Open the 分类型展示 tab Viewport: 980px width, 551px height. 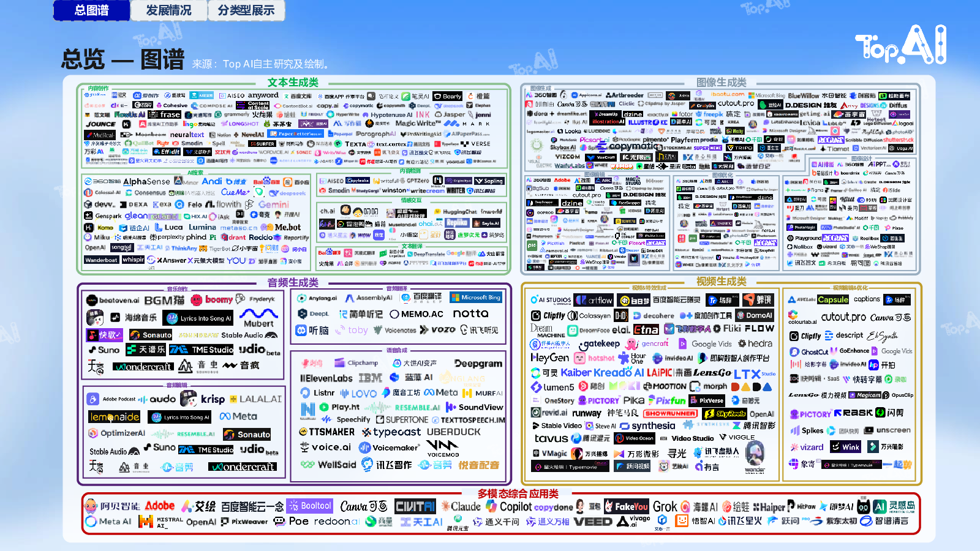coord(246,10)
